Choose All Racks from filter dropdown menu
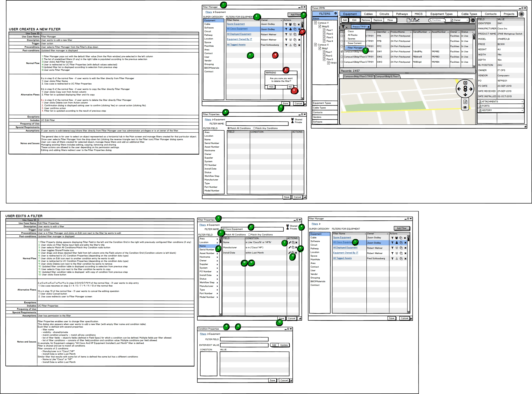The width and height of the screenshot is (532, 394). [x=353, y=35]
